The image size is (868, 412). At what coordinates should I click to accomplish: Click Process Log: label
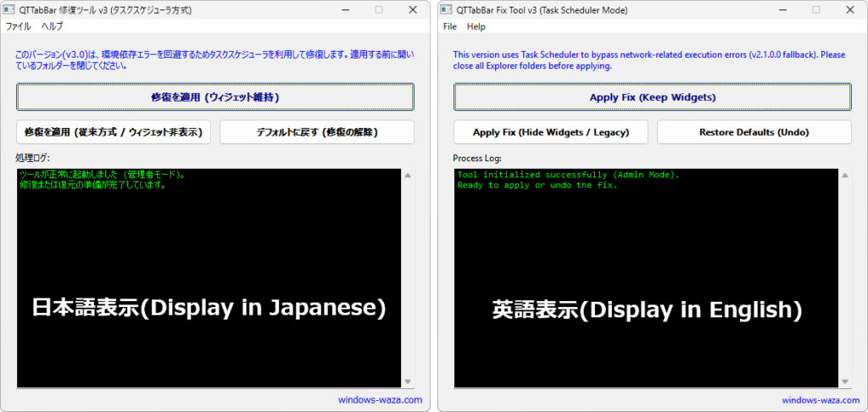476,159
